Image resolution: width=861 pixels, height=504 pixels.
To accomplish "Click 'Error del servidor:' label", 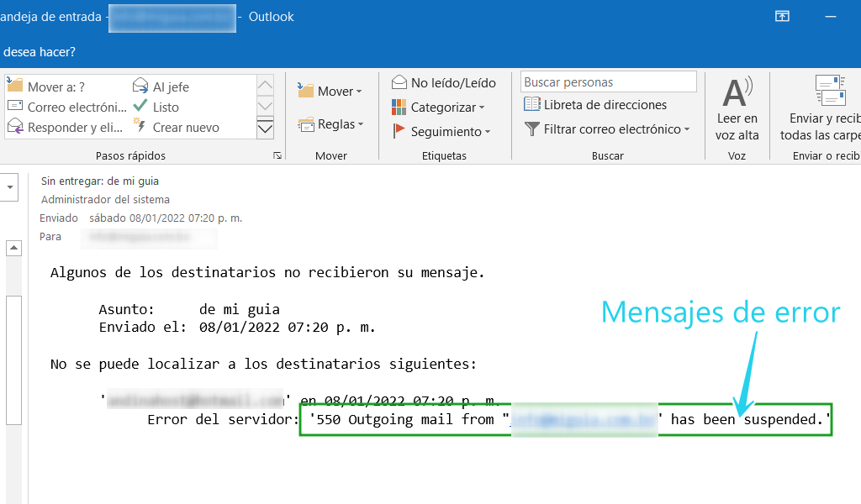I will (x=223, y=420).
